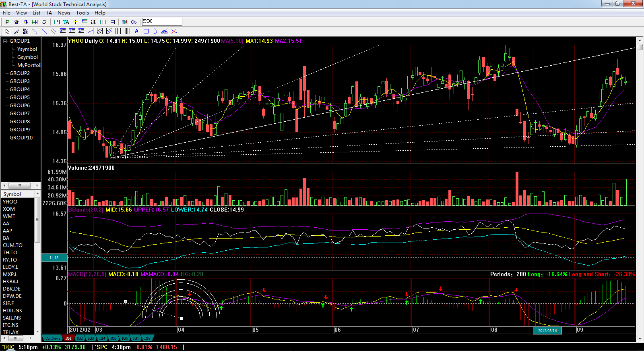Select CUM.TO in the symbol list
This screenshot has width=644, height=351.
[12, 245]
